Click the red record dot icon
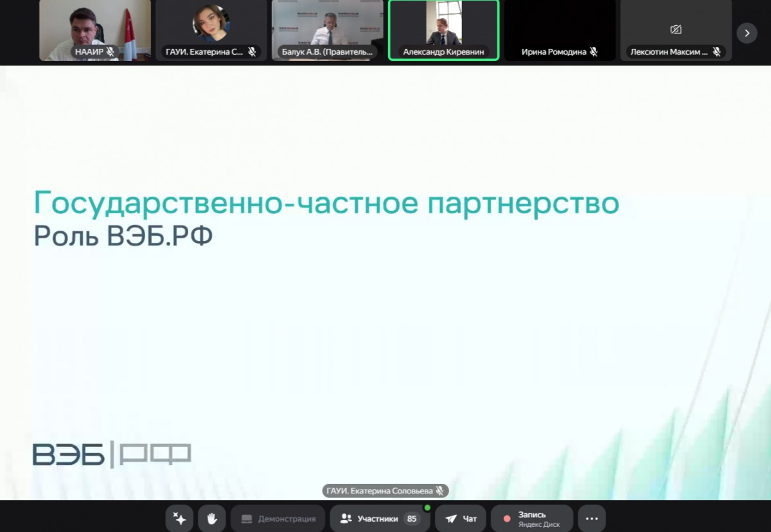This screenshot has width=771, height=532. [x=507, y=519]
